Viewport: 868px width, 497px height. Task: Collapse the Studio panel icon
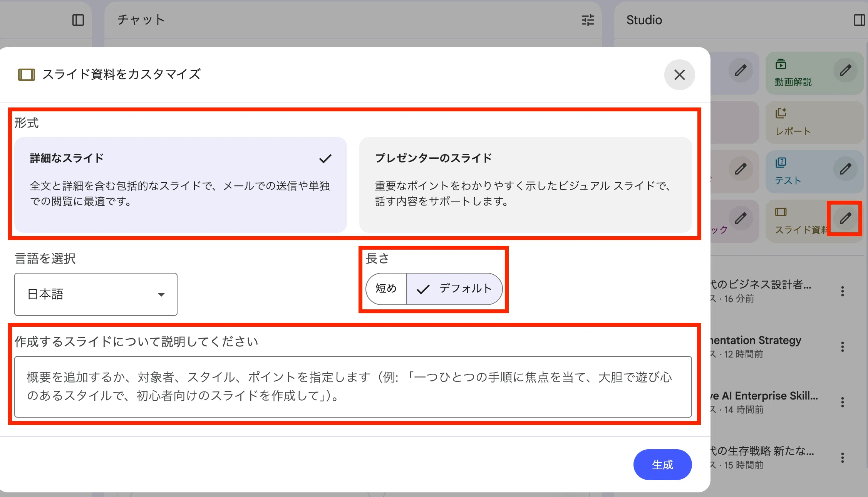[x=859, y=20]
